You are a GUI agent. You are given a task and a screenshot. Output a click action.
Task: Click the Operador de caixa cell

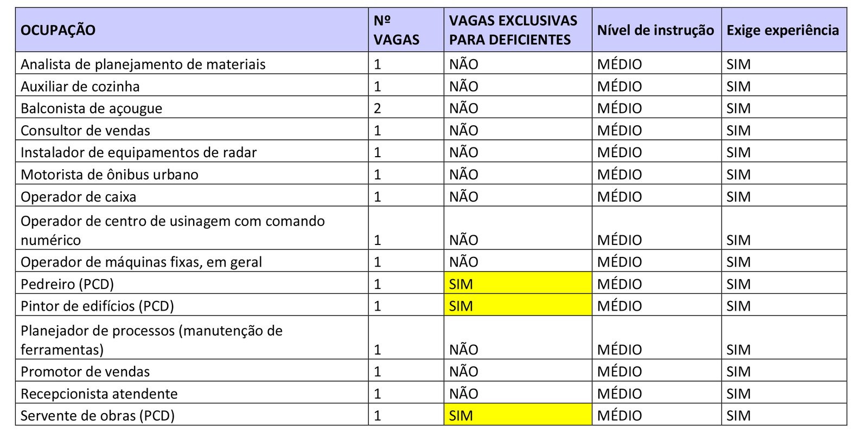tap(79, 197)
